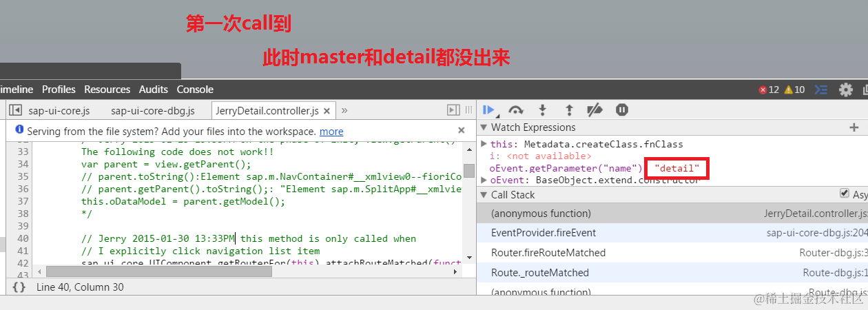This screenshot has height=310, width=868.
Task: Click the 'i: <not available>' watch entry
Action: pyautogui.click(x=541, y=156)
